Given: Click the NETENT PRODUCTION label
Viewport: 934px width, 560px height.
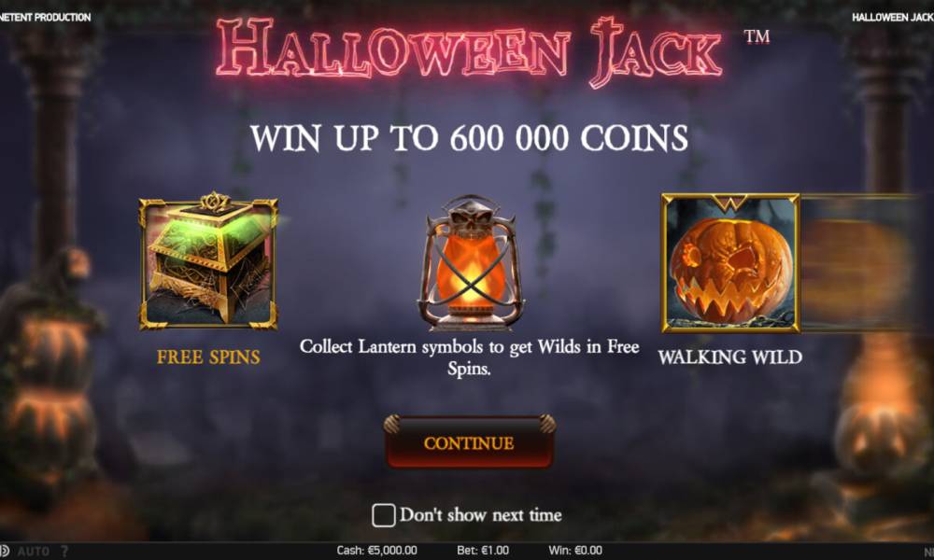Looking at the screenshot, I should [45, 17].
